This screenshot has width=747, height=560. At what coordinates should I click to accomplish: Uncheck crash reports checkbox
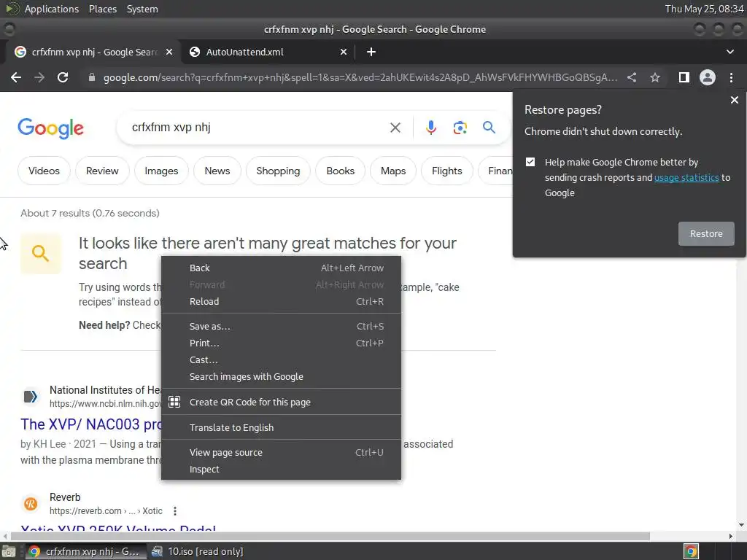coord(530,162)
